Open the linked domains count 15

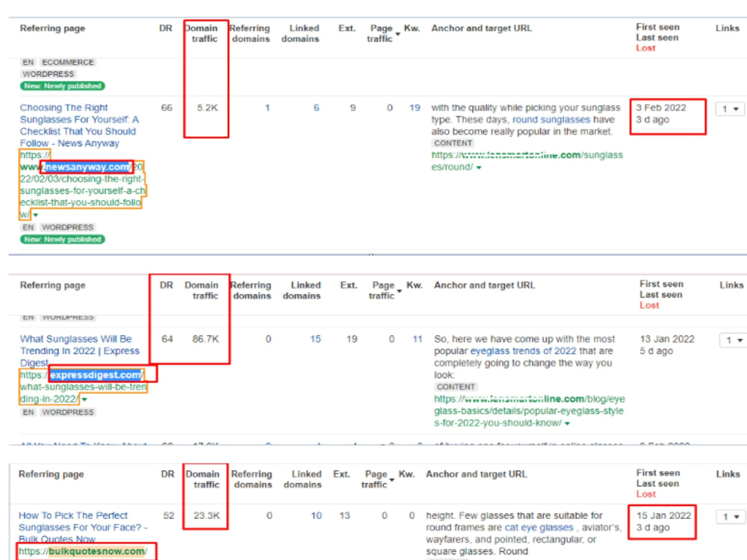315,339
